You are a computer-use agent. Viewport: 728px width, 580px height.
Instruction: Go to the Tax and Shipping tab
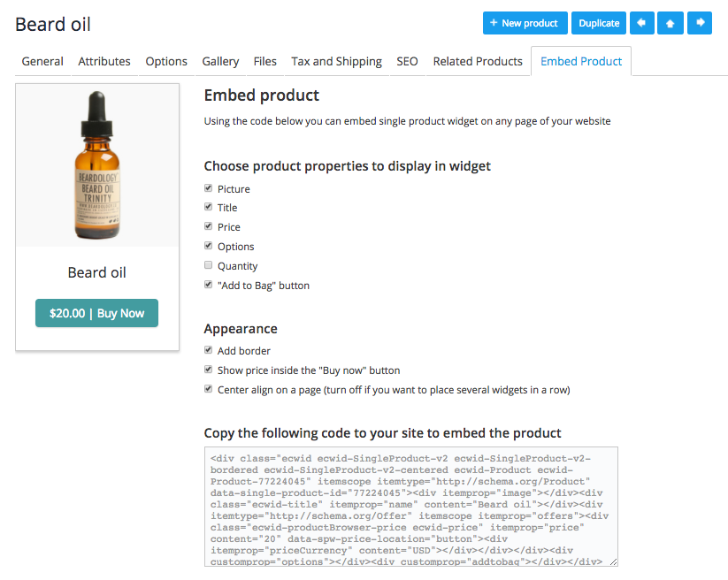[x=337, y=61]
